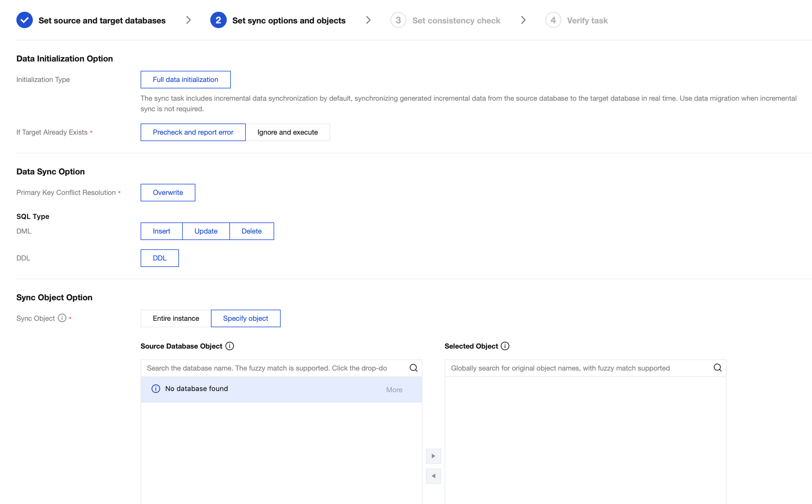812x504 pixels.
Task: Toggle the Delete DML option
Action: tap(252, 231)
